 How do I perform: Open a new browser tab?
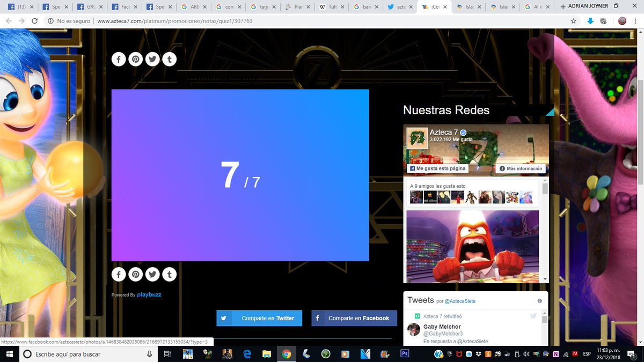pyautogui.click(x=562, y=6)
